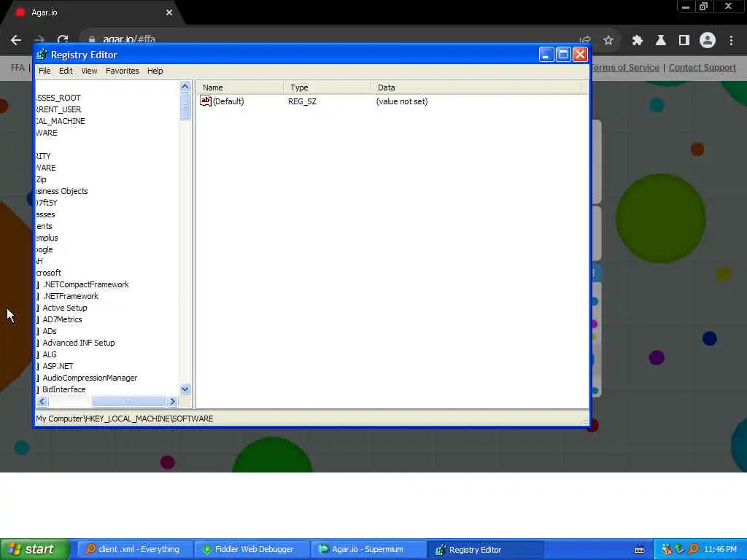The height and width of the screenshot is (560, 747).
Task: Open the browser three-dot menu
Action: pyautogui.click(x=731, y=41)
